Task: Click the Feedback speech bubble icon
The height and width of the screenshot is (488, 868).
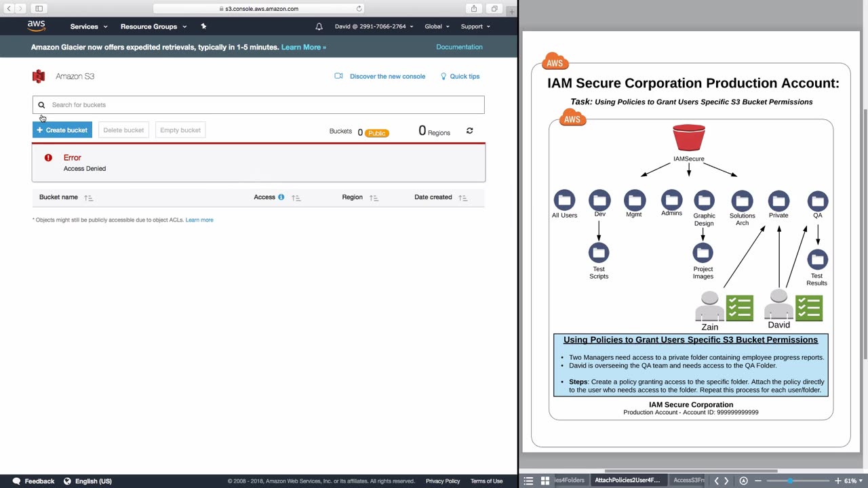Action: [x=16, y=481]
